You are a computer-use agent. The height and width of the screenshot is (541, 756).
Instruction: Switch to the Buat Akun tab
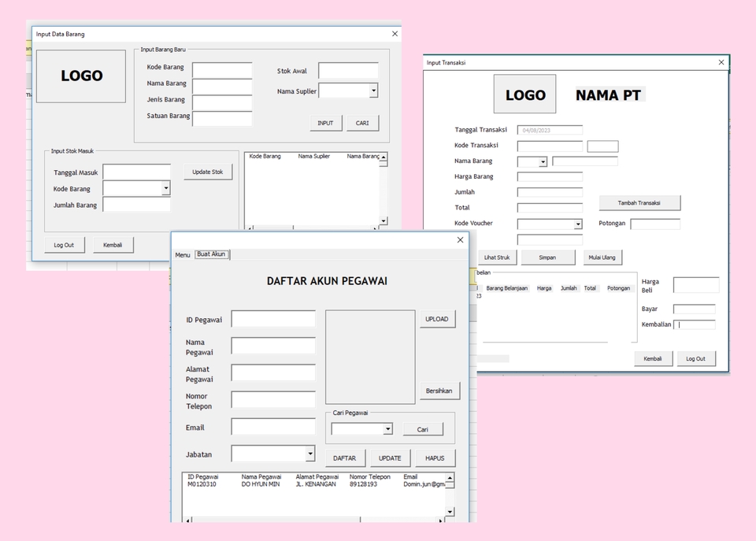point(211,254)
